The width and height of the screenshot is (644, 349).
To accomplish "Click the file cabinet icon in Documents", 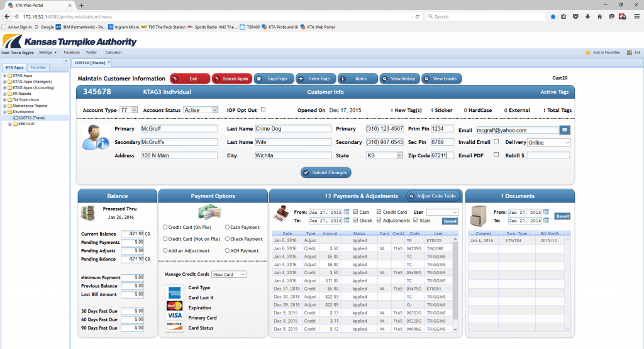I will pos(479,216).
